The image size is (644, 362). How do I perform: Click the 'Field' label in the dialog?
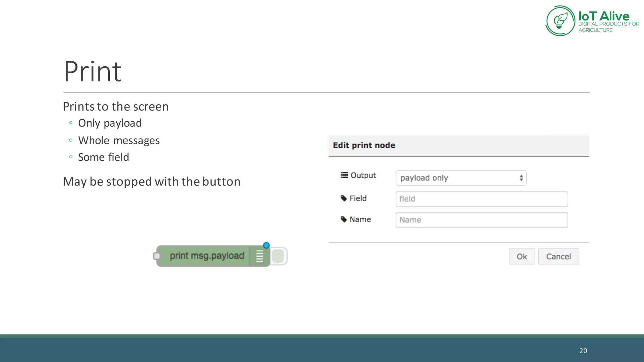tap(358, 198)
